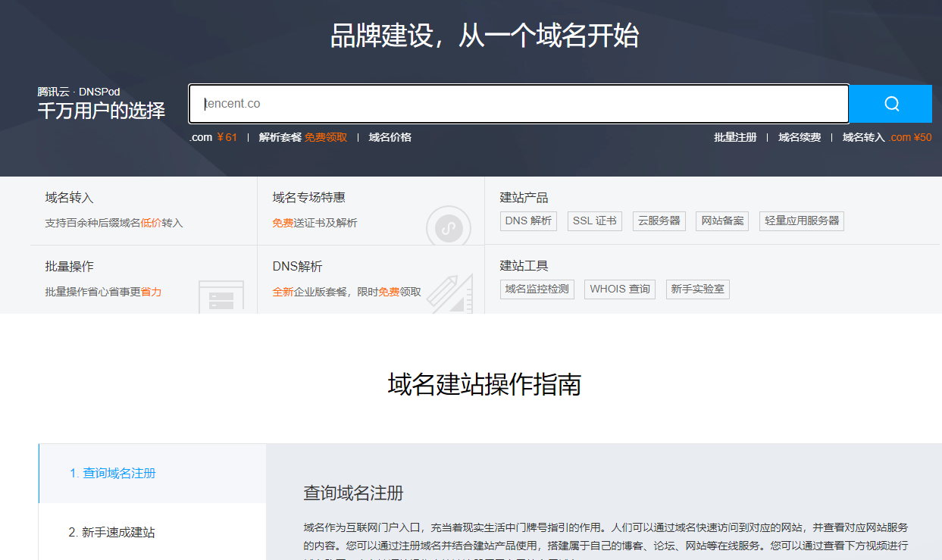Click the 建站产品 section label
The width and height of the screenshot is (942, 560).
click(x=524, y=198)
